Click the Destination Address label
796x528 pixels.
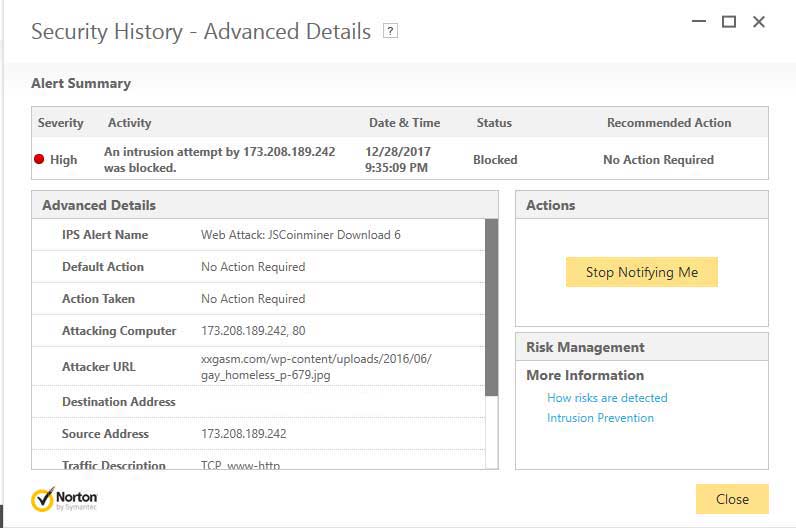tap(119, 402)
